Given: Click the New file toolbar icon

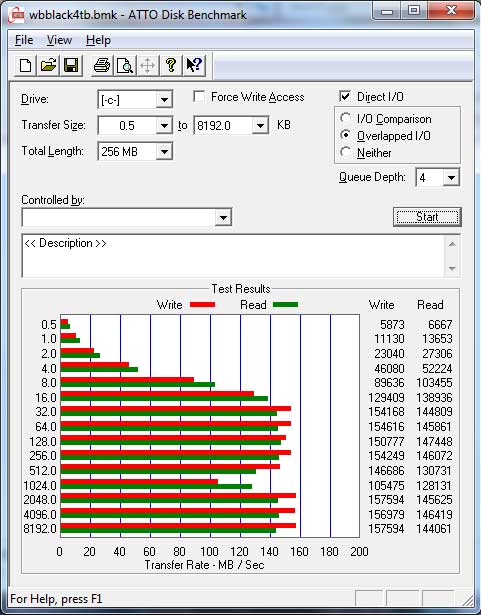Looking at the screenshot, I should pyautogui.click(x=25, y=66).
